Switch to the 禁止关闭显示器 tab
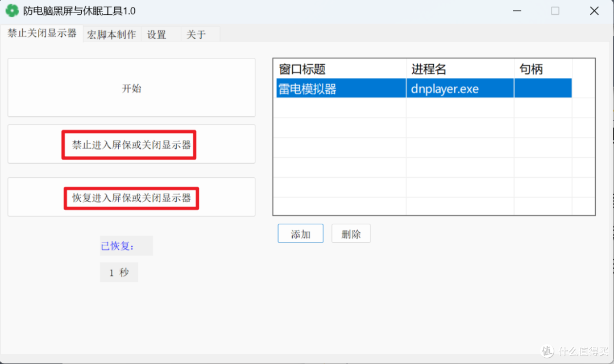This screenshot has height=364, width=614. point(42,34)
